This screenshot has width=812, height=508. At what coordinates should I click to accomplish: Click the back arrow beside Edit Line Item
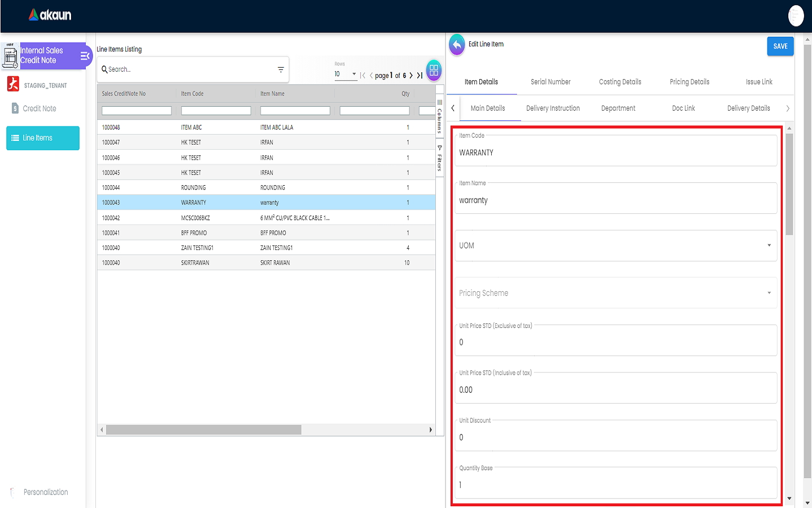pos(457,45)
